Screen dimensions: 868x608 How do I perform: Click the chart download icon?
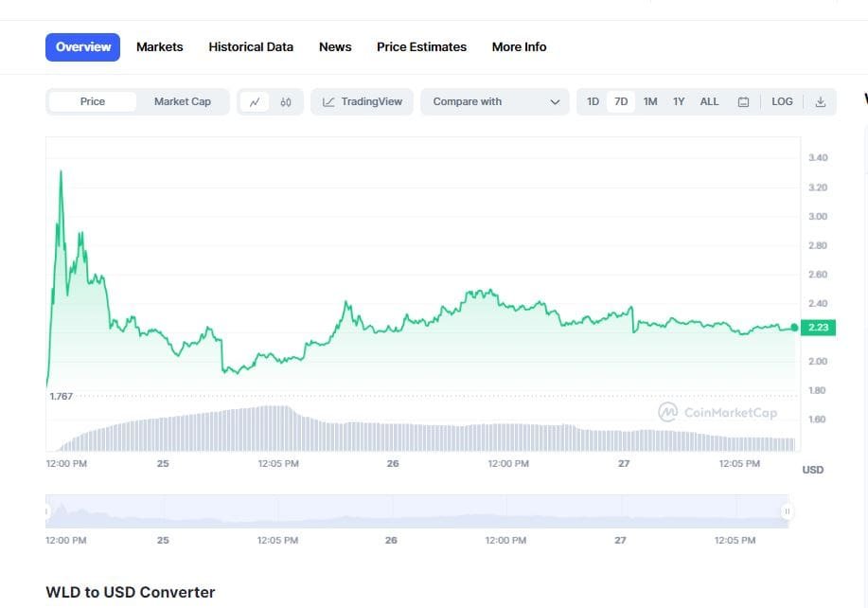(820, 100)
